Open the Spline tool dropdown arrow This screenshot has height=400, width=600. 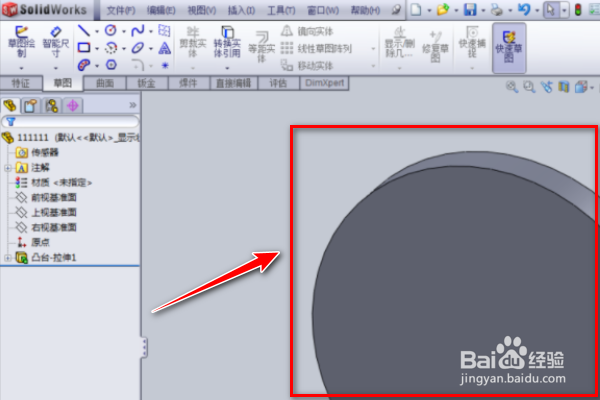click(151, 31)
